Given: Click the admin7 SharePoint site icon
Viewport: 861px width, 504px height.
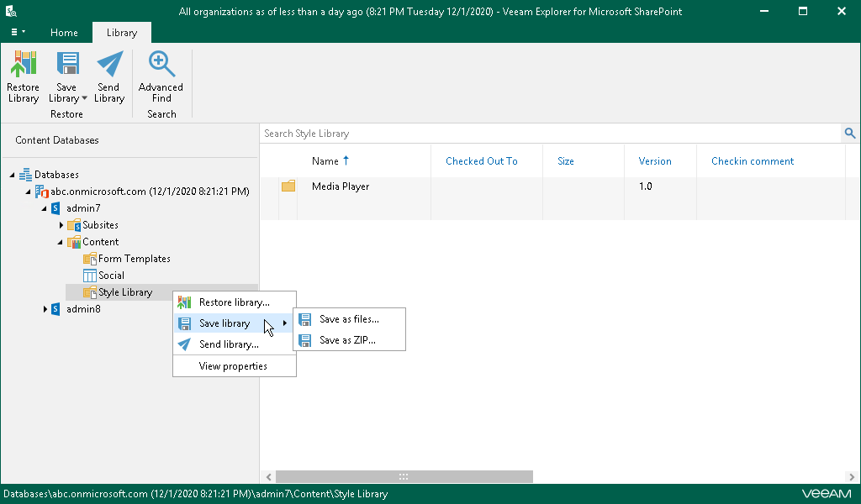Looking at the screenshot, I should [55, 208].
